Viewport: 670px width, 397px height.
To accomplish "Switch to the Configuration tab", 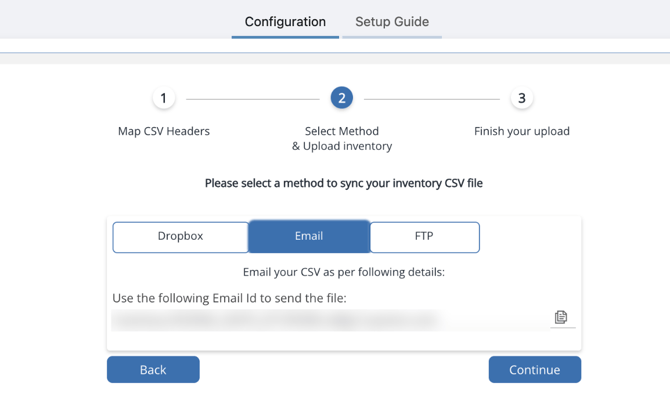I will point(285,21).
